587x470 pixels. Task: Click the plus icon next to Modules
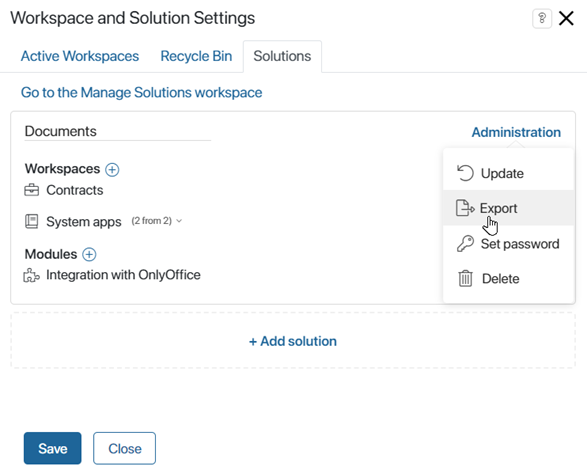[x=89, y=254]
